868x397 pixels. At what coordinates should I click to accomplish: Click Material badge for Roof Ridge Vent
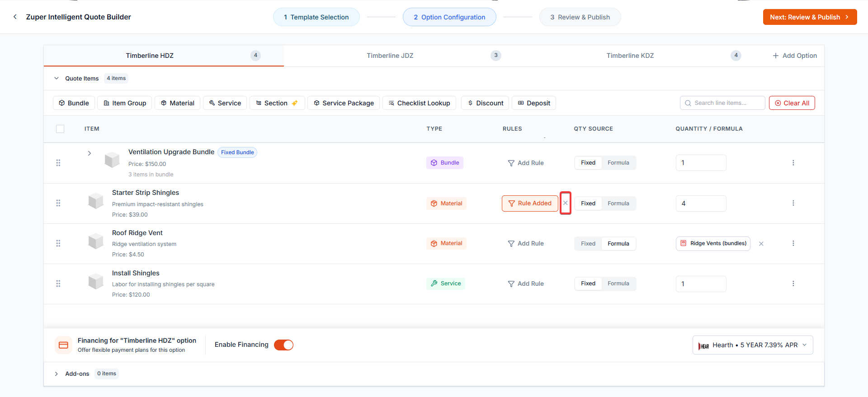446,243
